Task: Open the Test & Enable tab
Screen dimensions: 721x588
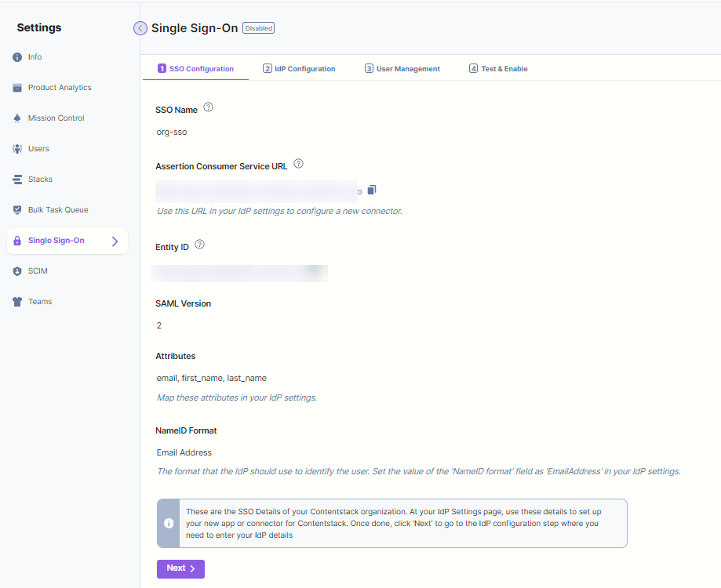Action: 498,69
